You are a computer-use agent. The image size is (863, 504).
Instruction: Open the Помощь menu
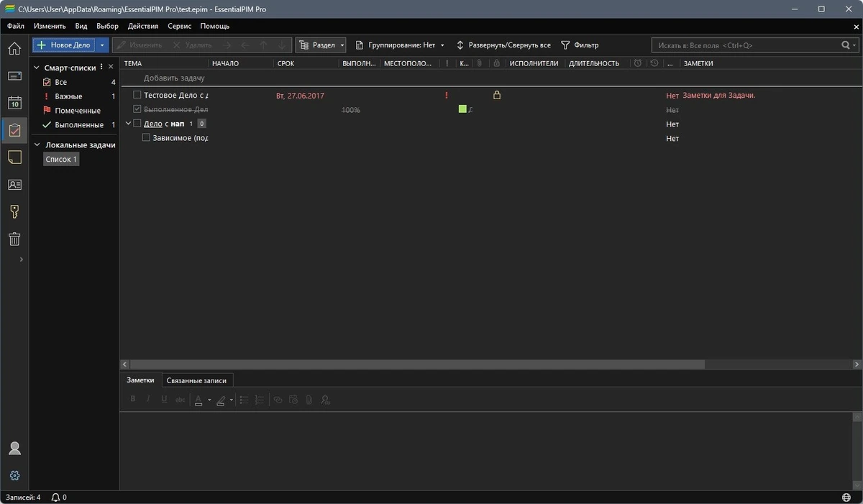tap(215, 26)
